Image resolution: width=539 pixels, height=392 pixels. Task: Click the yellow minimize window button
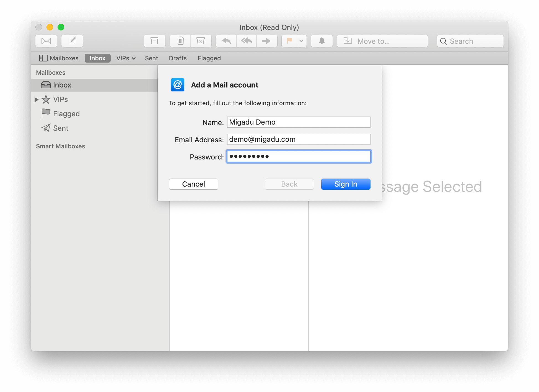pos(50,27)
